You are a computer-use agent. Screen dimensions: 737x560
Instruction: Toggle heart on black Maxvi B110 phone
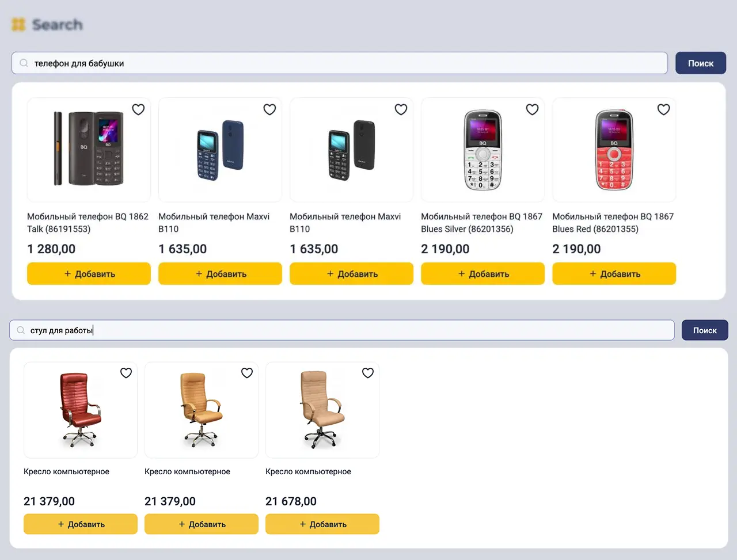401,109
